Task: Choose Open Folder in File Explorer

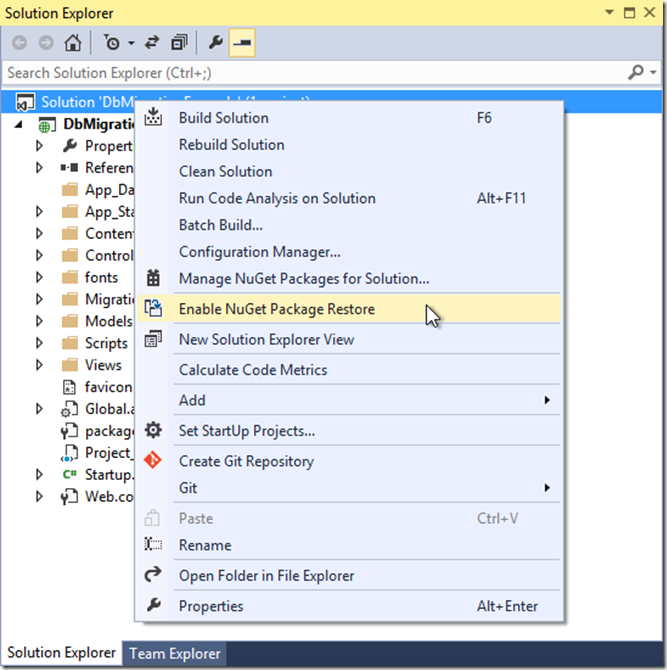Action: click(x=348, y=576)
